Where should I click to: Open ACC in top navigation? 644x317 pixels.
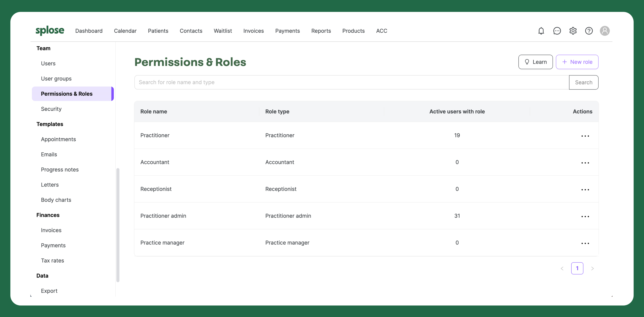381,31
